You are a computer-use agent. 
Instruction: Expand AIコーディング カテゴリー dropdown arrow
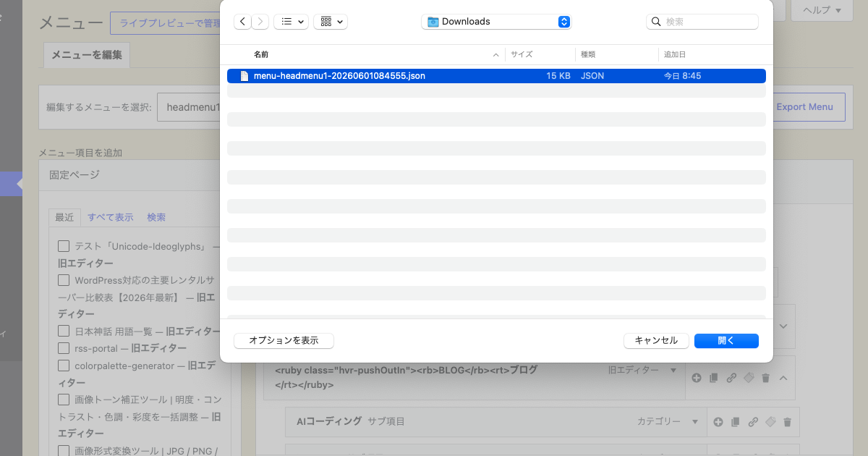pyautogui.click(x=695, y=421)
